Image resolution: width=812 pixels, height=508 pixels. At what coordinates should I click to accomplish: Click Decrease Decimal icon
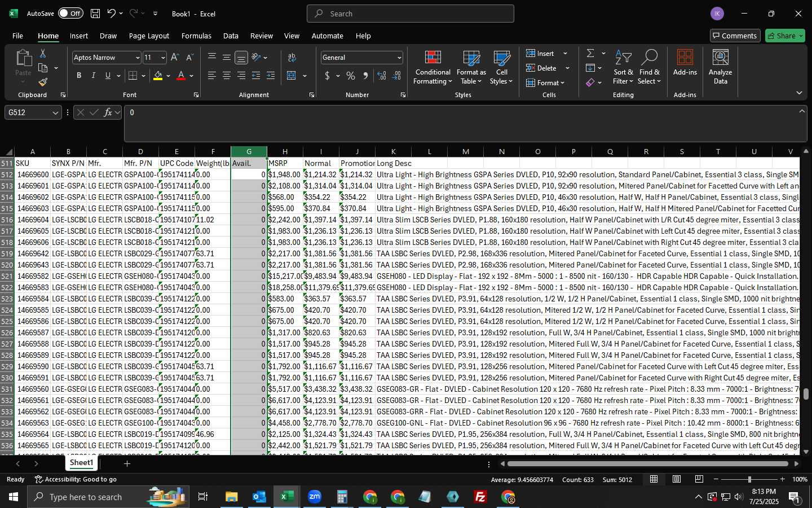[x=396, y=76]
